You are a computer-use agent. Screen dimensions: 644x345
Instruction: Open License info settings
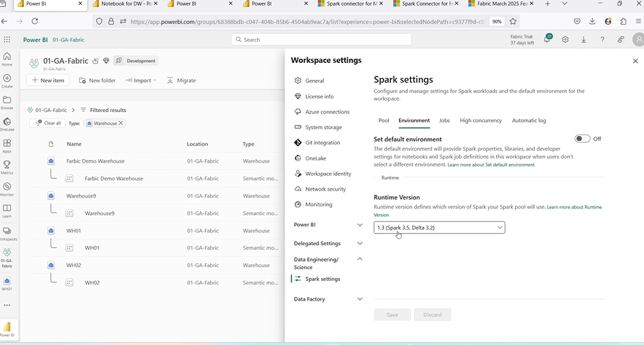pos(319,96)
